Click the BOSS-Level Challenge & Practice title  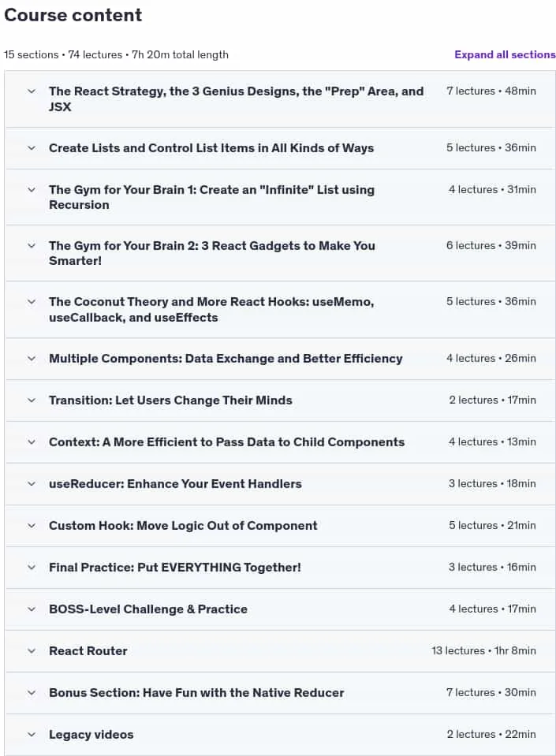[x=148, y=609]
